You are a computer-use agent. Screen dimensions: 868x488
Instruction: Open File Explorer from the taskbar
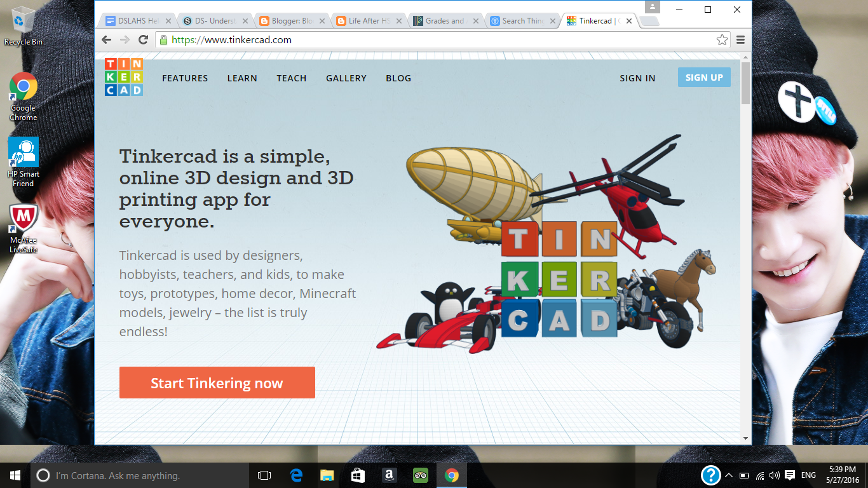pyautogui.click(x=326, y=474)
